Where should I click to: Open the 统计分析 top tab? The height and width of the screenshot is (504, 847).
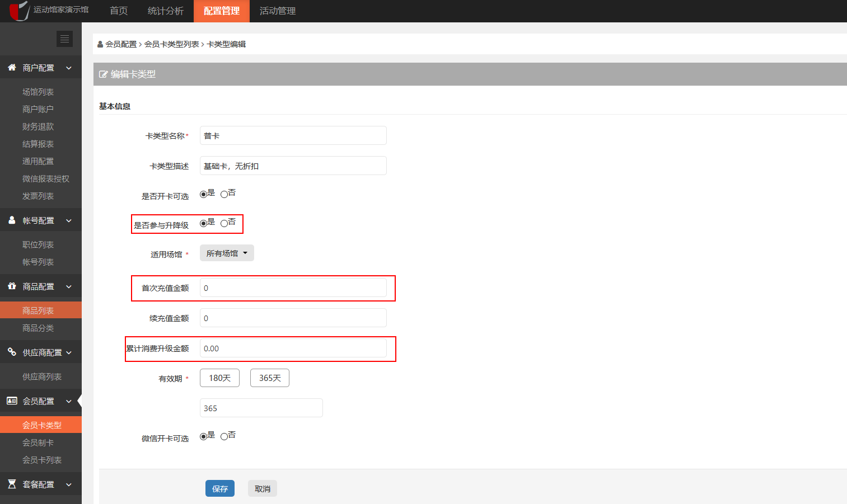[x=166, y=11]
